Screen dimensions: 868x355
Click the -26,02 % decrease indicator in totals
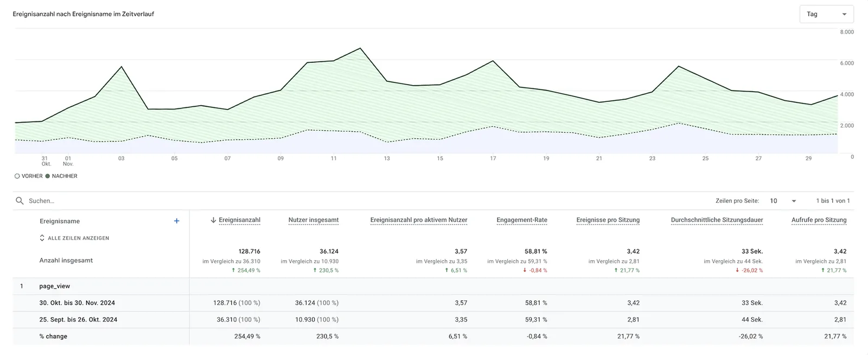coord(749,270)
